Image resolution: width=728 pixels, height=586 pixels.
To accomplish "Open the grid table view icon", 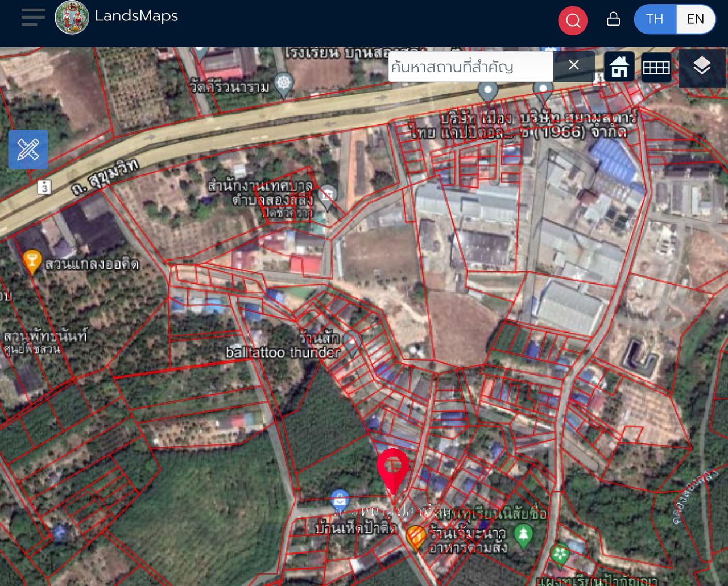I will (656, 67).
